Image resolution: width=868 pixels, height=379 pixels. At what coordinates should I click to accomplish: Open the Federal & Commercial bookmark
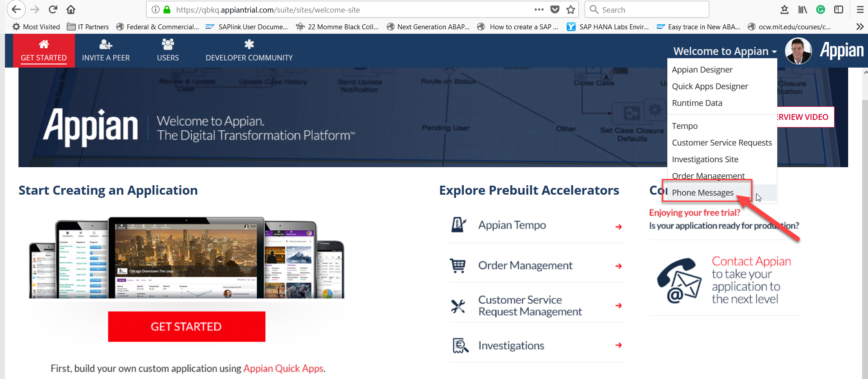tap(157, 27)
